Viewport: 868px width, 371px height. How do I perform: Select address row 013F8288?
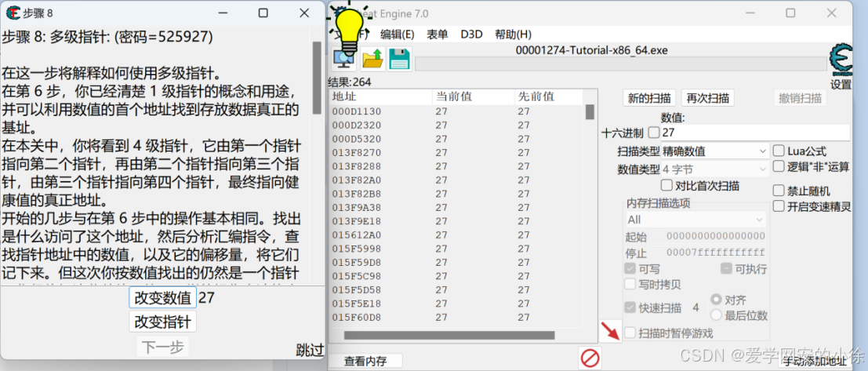point(456,166)
